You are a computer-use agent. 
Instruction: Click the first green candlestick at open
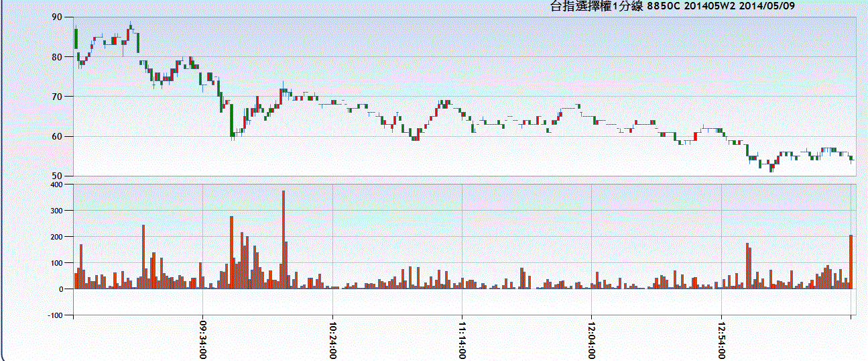coord(76,38)
